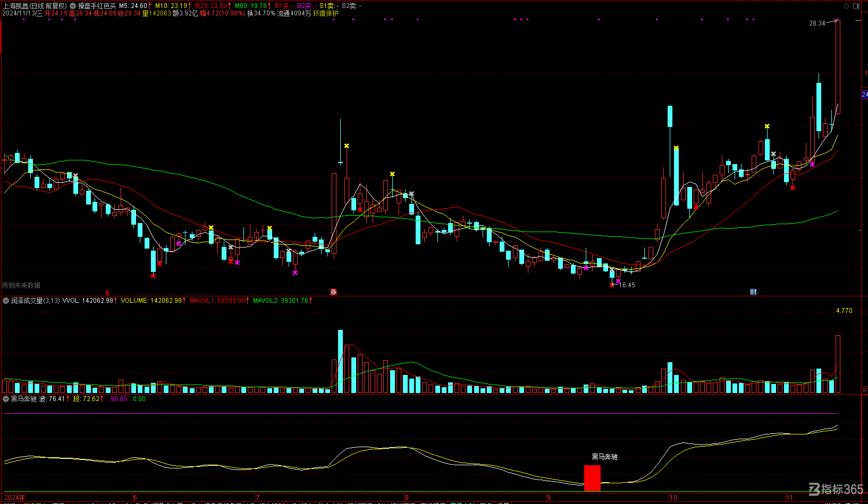This screenshot has width=868, height=504.
Task: Click the 段: 72.62 indicator value
Action: (88, 399)
